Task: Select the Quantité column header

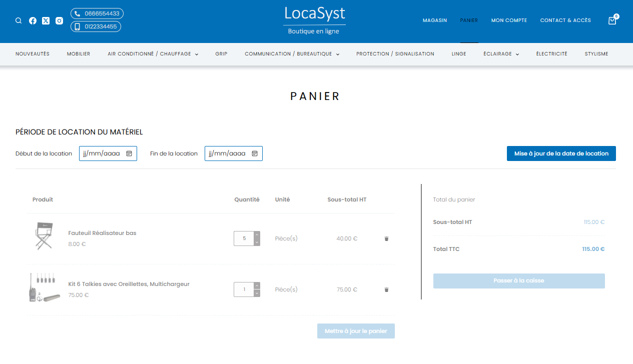Action: (247, 199)
